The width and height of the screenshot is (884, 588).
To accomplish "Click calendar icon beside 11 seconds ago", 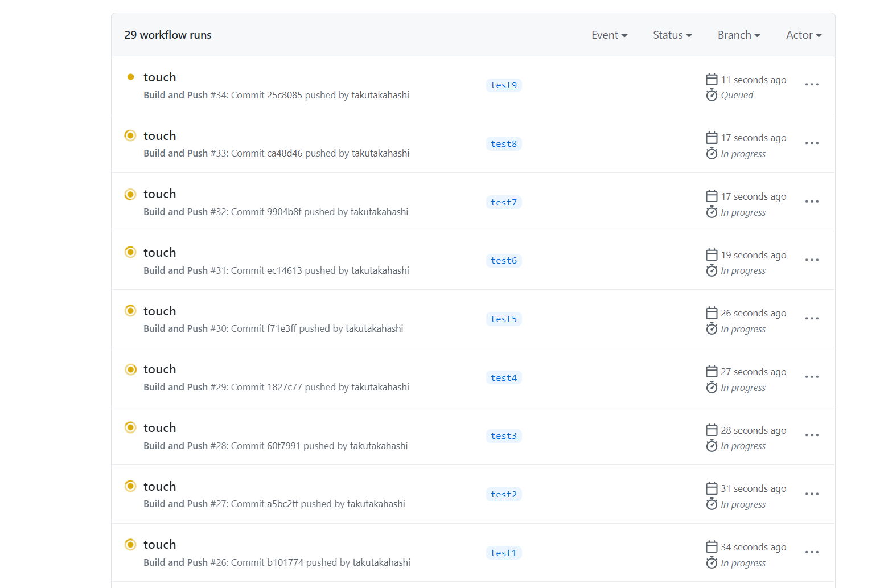I will click(x=712, y=79).
